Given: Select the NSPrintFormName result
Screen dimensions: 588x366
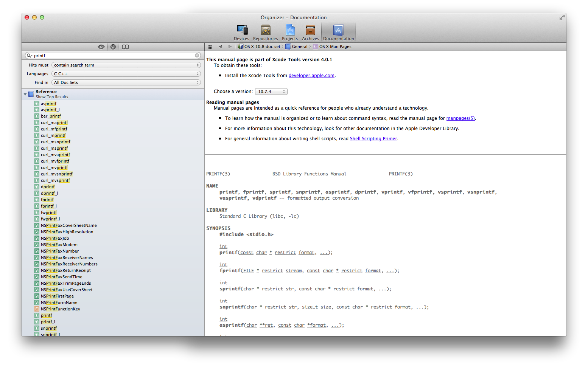Looking at the screenshot, I should click(x=59, y=302).
